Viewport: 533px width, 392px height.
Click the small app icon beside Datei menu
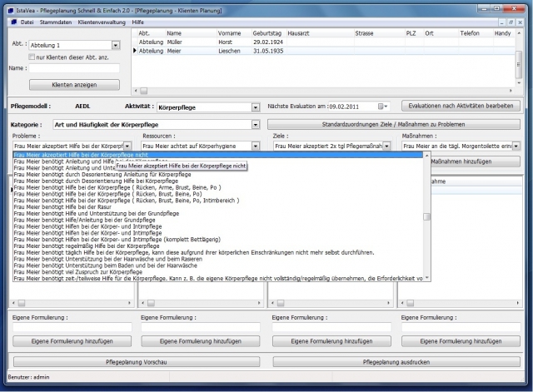14,22
